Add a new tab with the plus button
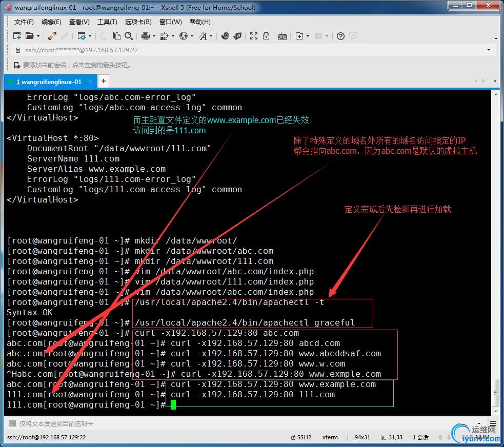Screen dimensions: 504x447 [103, 81]
